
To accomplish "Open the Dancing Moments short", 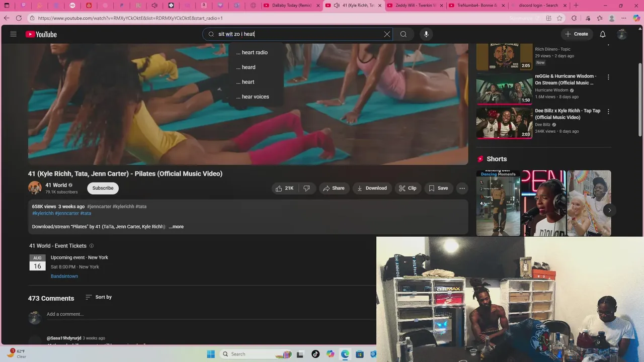I will (x=498, y=203).
